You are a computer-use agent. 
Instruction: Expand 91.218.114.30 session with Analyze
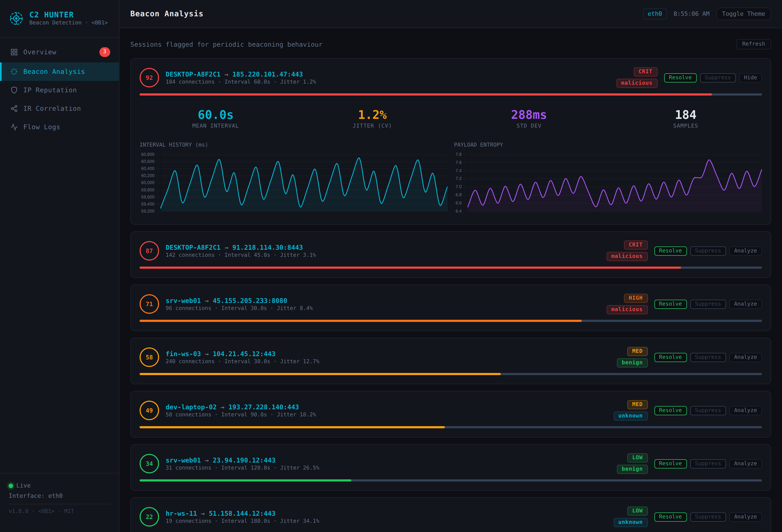(x=745, y=251)
